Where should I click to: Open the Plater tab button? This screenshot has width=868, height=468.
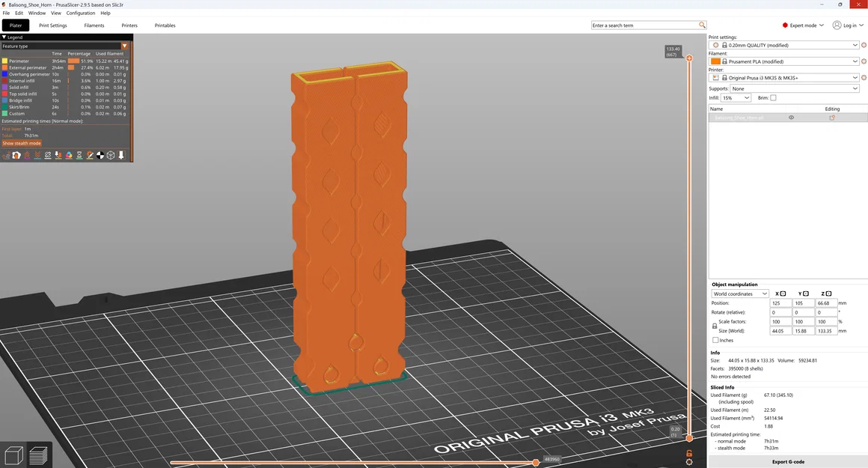[16, 25]
